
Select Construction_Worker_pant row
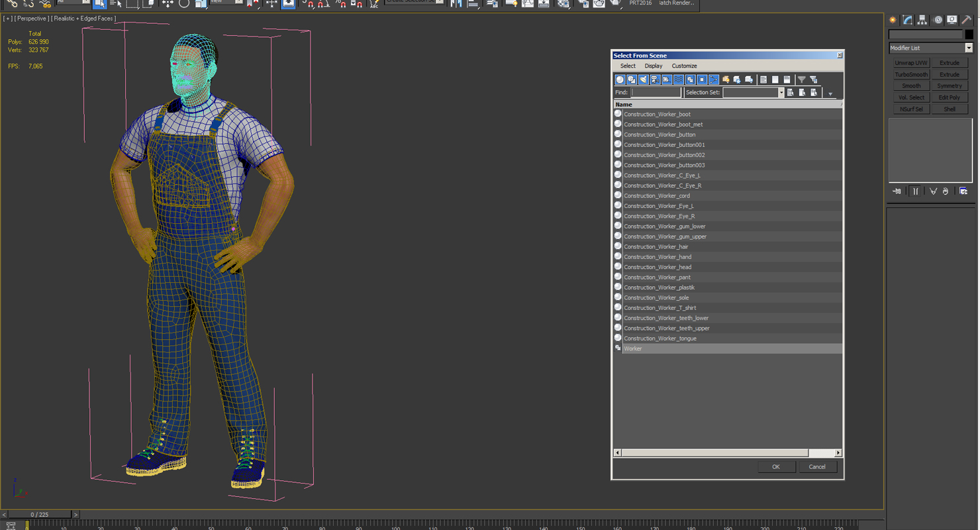point(728,277)
